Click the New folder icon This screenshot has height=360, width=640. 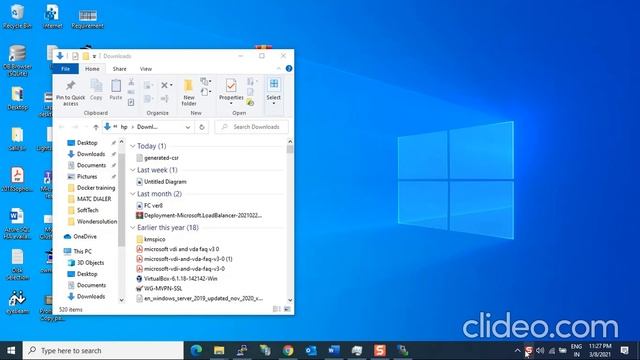click(x=188, y=86)
